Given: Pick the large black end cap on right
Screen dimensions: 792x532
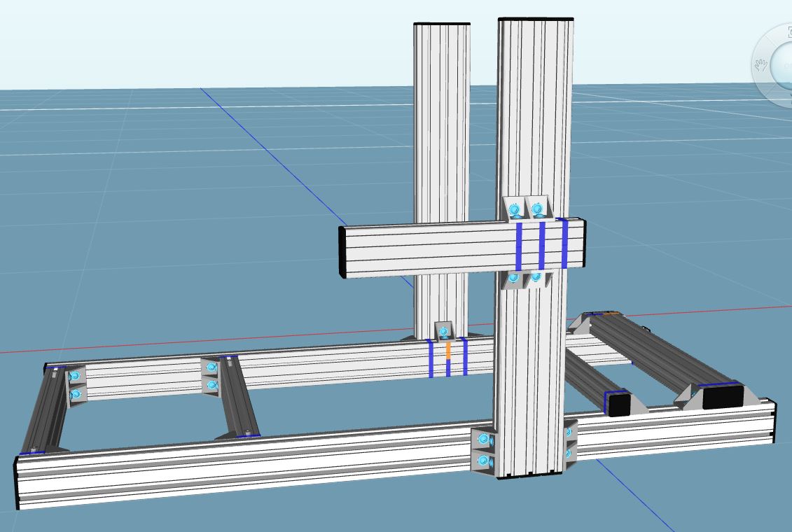Looking at the screenshot, I should click(x=723, y=395).
